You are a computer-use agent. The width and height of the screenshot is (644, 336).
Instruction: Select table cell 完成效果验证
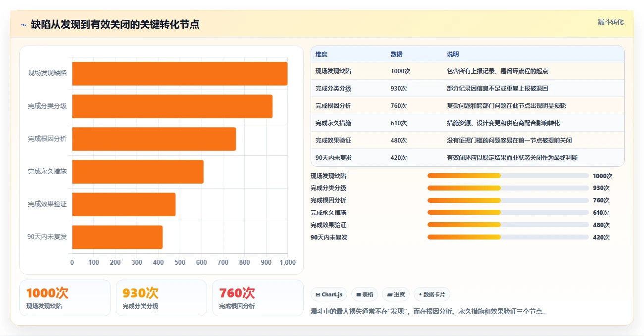pos(333,141)
